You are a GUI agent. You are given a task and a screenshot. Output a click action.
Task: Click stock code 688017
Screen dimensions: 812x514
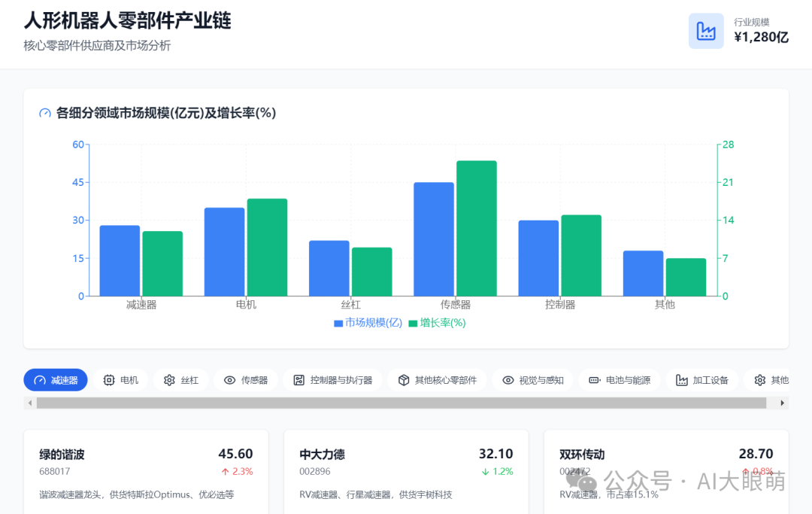pyautogui.click(x=54, y=472)
